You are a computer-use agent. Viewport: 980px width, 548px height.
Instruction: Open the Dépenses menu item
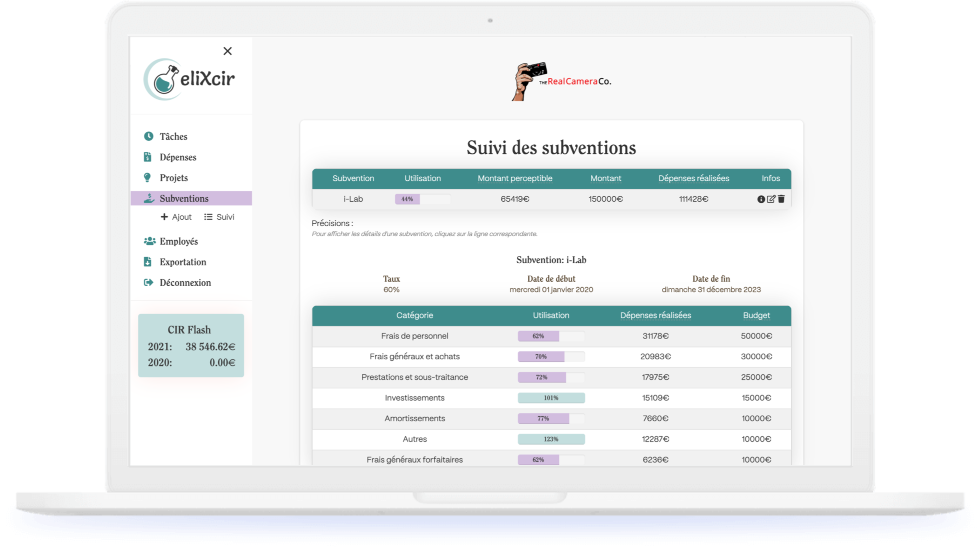click(177, 157)
